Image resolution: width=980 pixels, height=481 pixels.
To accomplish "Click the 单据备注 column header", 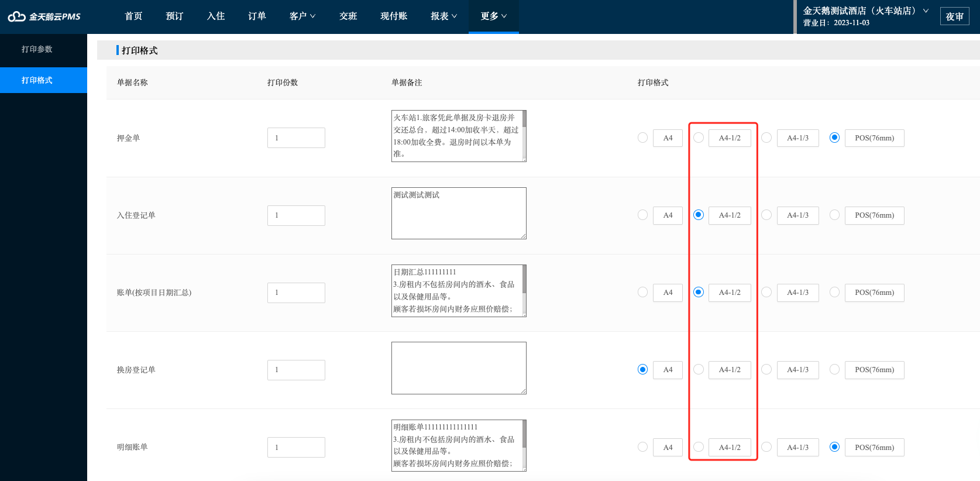I will pyautogui.click(x=407, y=83).
